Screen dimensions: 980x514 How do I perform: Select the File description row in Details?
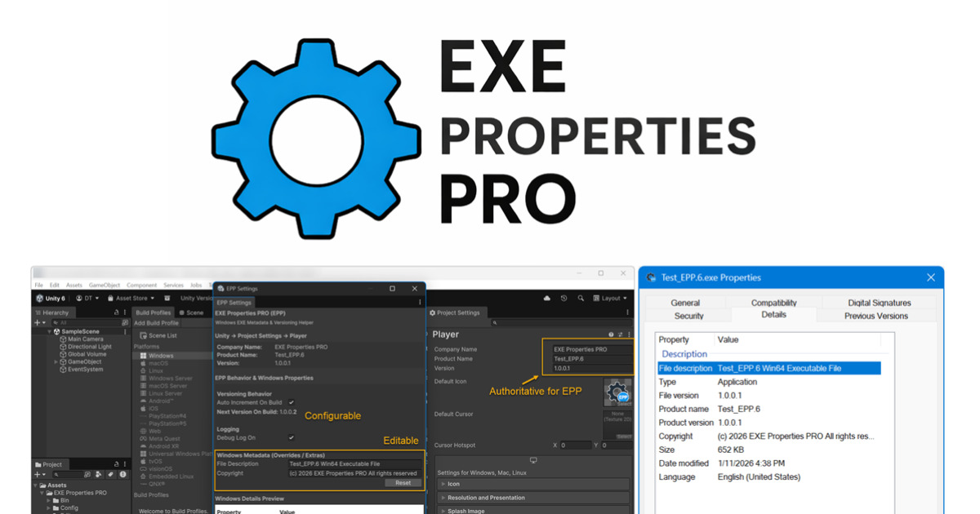point(769,369)
